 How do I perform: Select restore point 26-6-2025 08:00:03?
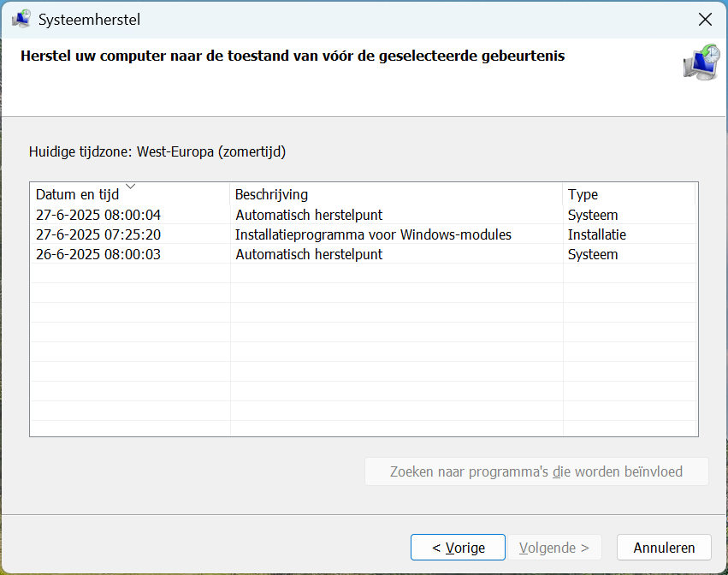pyautogui.click(x=98, y=254)
